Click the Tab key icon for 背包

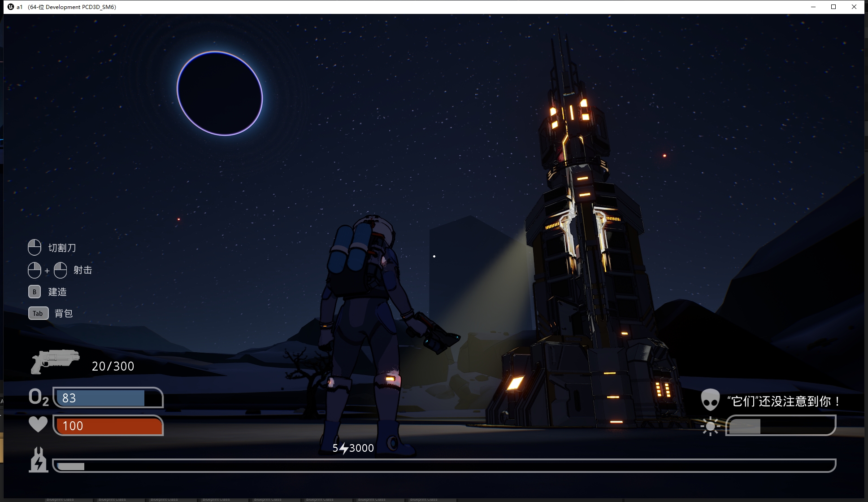38,313
